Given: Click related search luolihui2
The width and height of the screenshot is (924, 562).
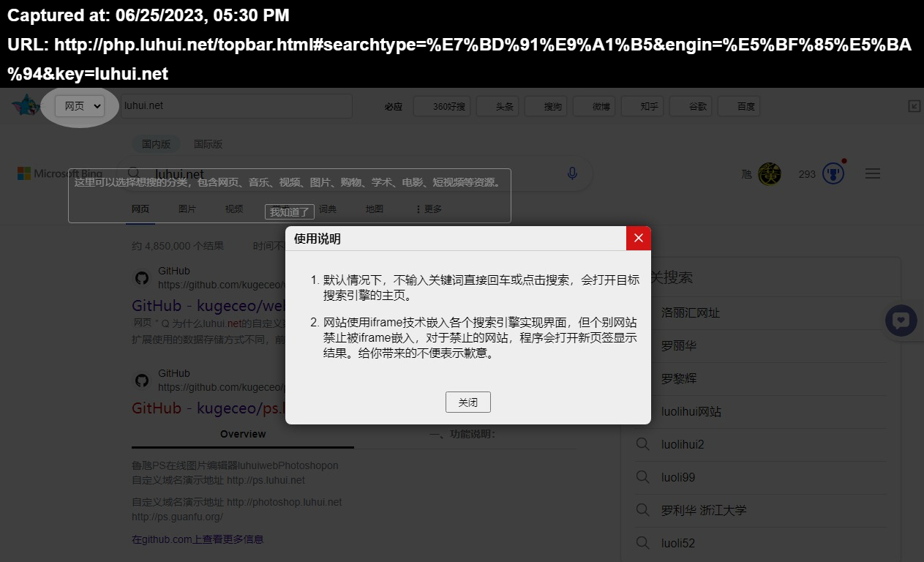Looking at the screenshot, I should pyautogui.click(x=683, y=444).
